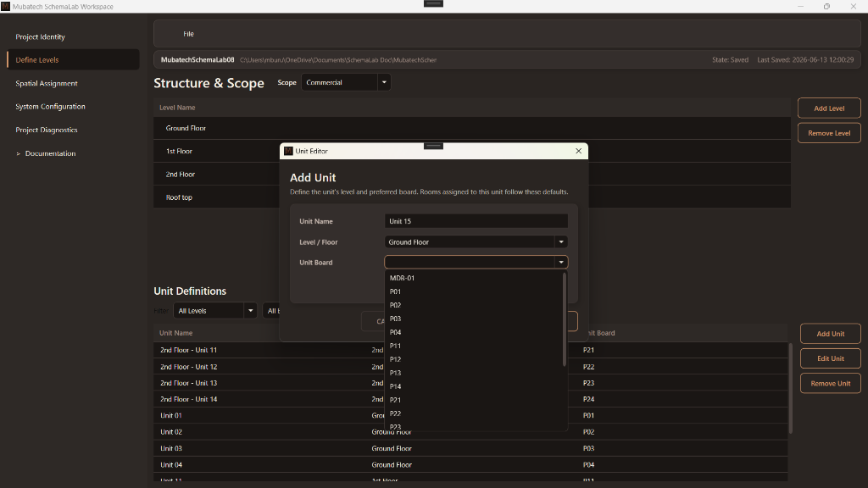
Task: Choose P14 from Unit Board list
Action: (474, 386)
